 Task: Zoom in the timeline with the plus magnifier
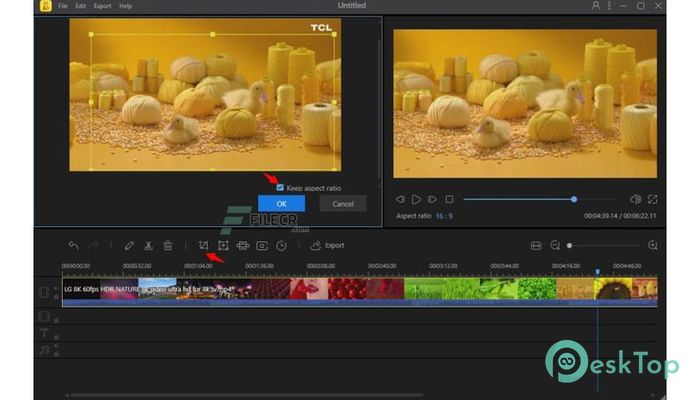click(x=653, y=246)
